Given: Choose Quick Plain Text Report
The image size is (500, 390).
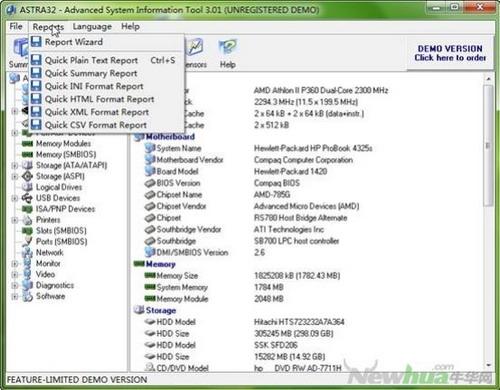Looking at the screenshot, I should (107, 60).
